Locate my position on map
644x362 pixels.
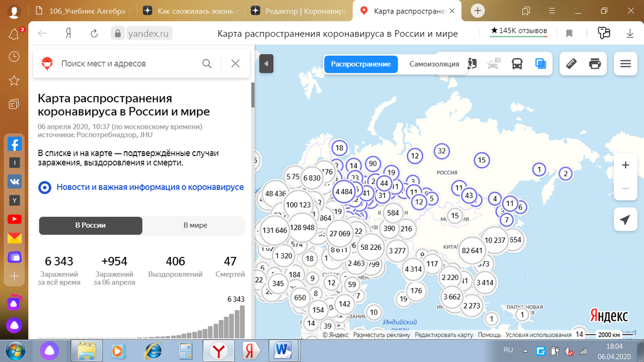click(x=625, y=220)
